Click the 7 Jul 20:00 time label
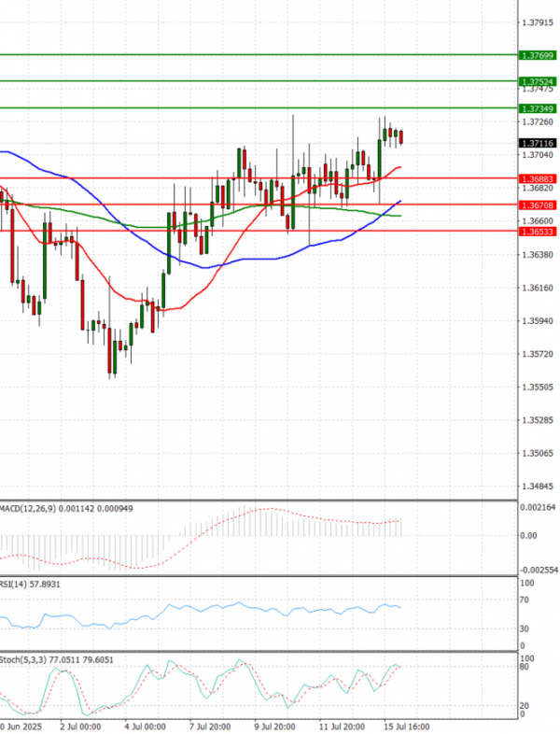The image size is (560, 734). (x=210, y=727)
